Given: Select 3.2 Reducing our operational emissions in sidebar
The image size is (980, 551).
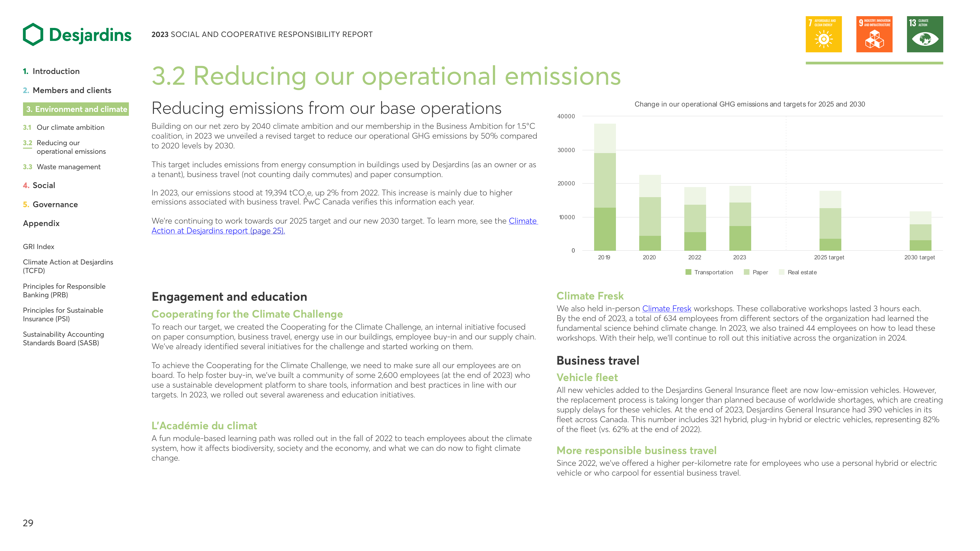Looking at the screenshot, I should 64,147.
